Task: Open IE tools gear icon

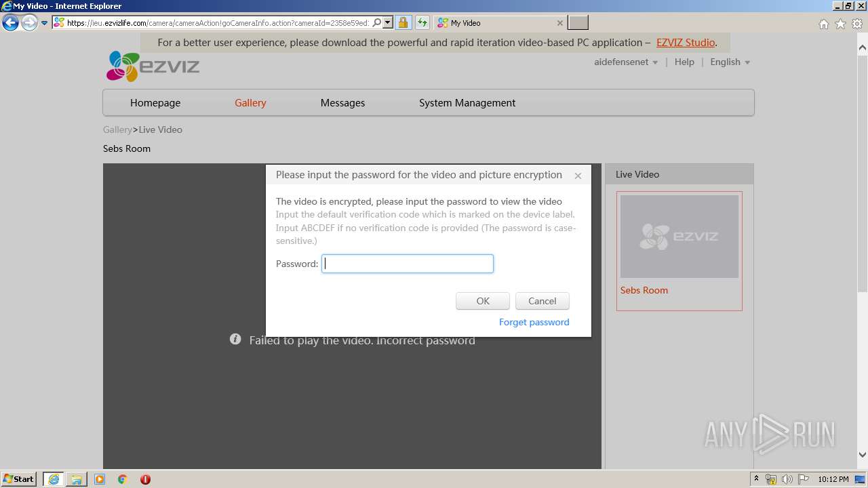Action: pyautogui.click(x=857, y=24)
